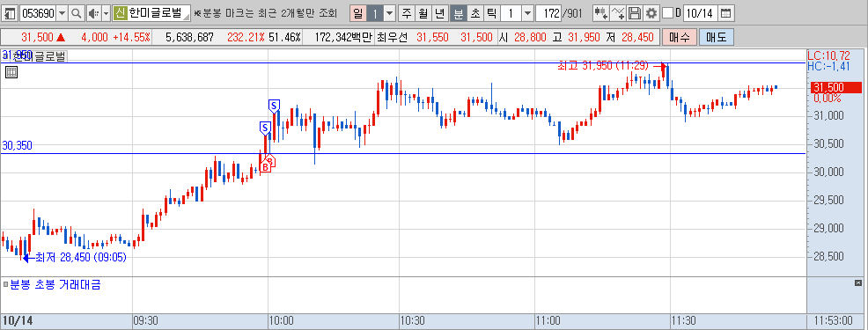This screenshot has height=330, width=868.
Task: Click the speaker sound alert icon
Action: 93,12
